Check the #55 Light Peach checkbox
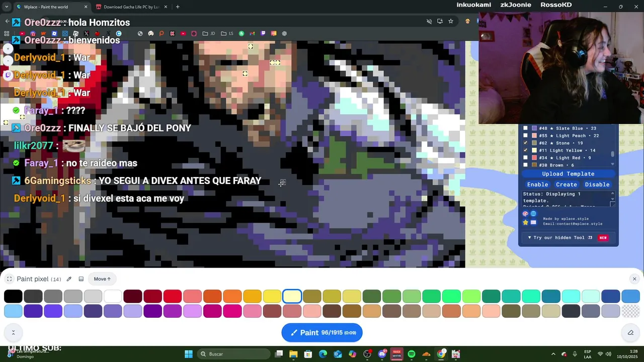644x362 pixels. pos(526,136)
